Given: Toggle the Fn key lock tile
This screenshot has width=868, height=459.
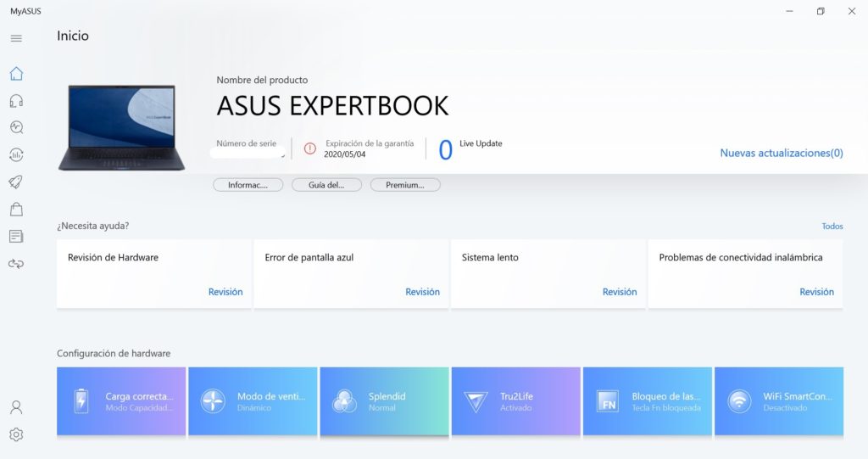Looking at the screenshot, I should (x=647, y=401).
